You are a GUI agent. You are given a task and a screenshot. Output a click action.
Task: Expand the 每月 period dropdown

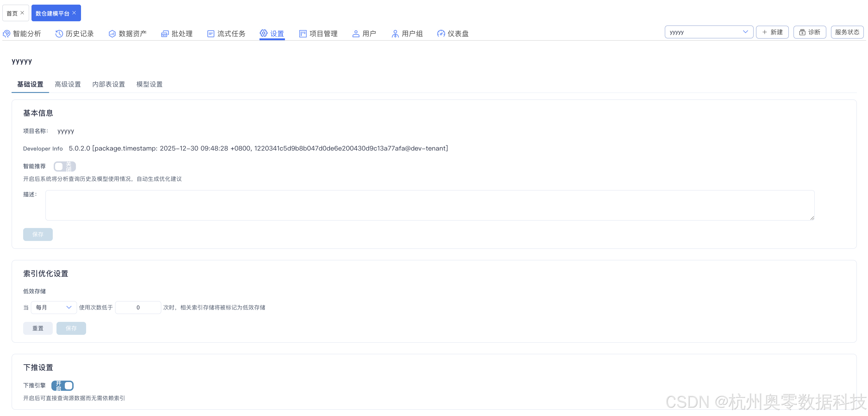pos(53,307)
